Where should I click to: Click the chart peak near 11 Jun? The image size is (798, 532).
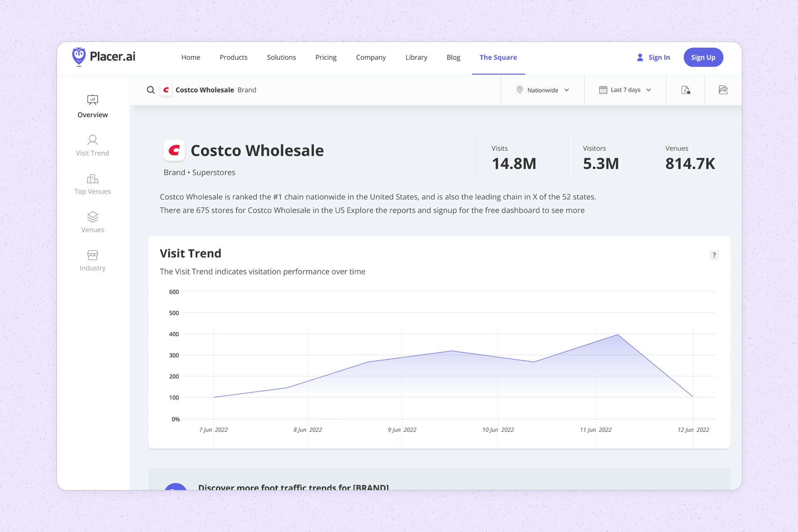(x=618, y=335)
